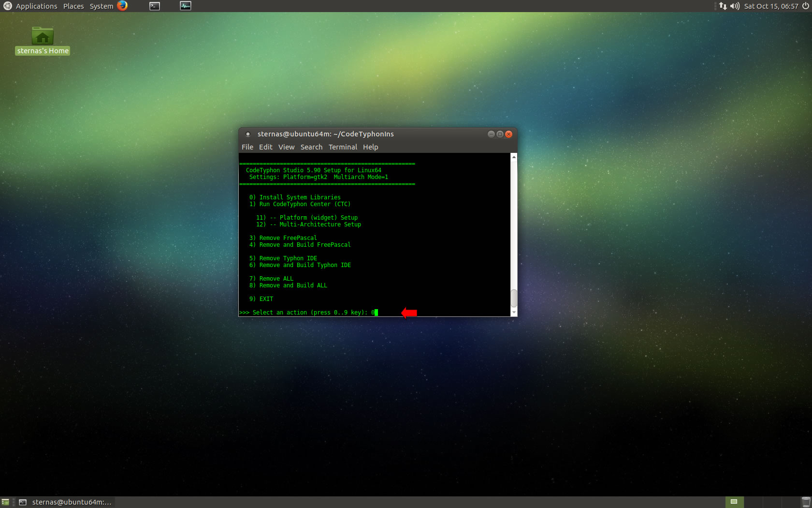Open the volume control indicator
Screen dimensions: 812x508
coord(735,6)
